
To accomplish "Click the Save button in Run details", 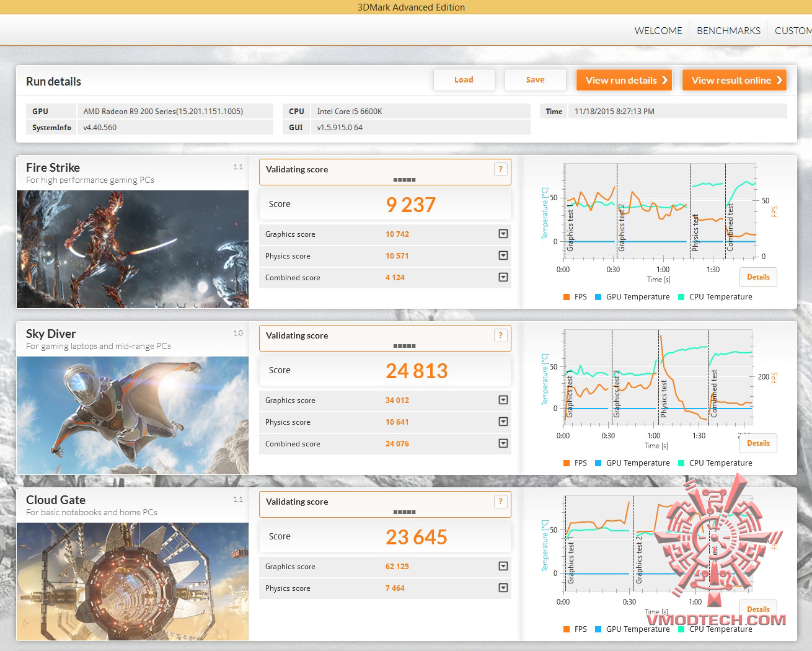I will pyautogui.click(x=535, y=80).
